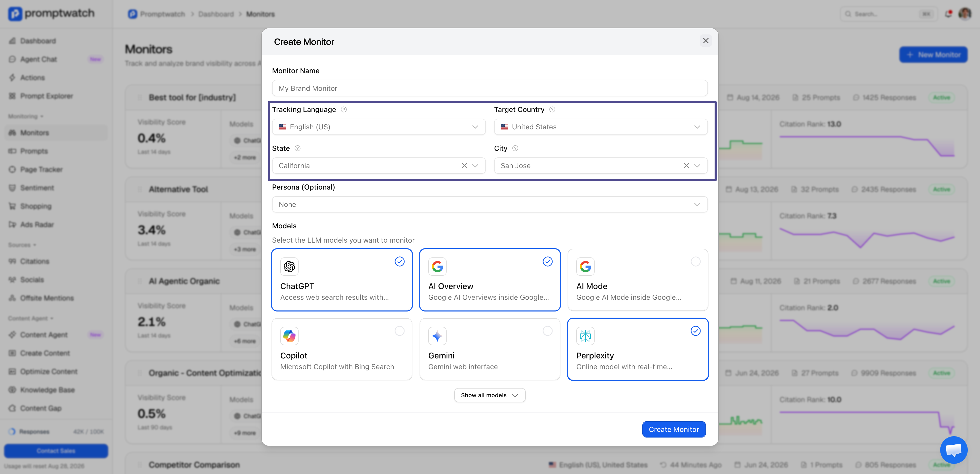Open the Alternative Tool monitor card title
Viewport: 980px width, 474px height.
click(x=178, y=189)
